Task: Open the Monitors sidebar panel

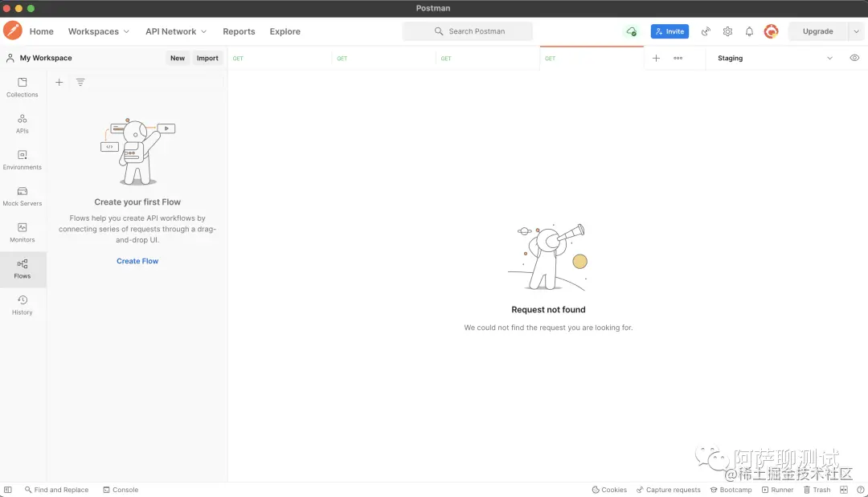Action: (23, 233)
